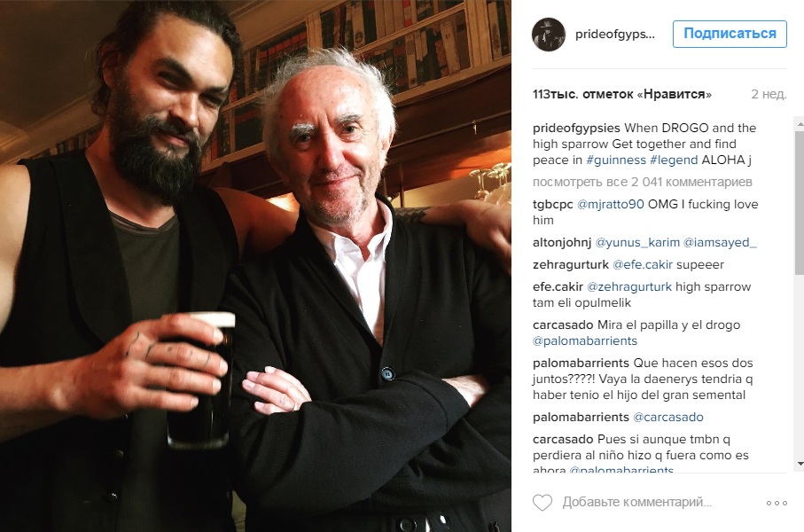The width and height of the screenshot is (804, 532).
Task: Open the @efe.cakir mention
Action: pos(643,265)
